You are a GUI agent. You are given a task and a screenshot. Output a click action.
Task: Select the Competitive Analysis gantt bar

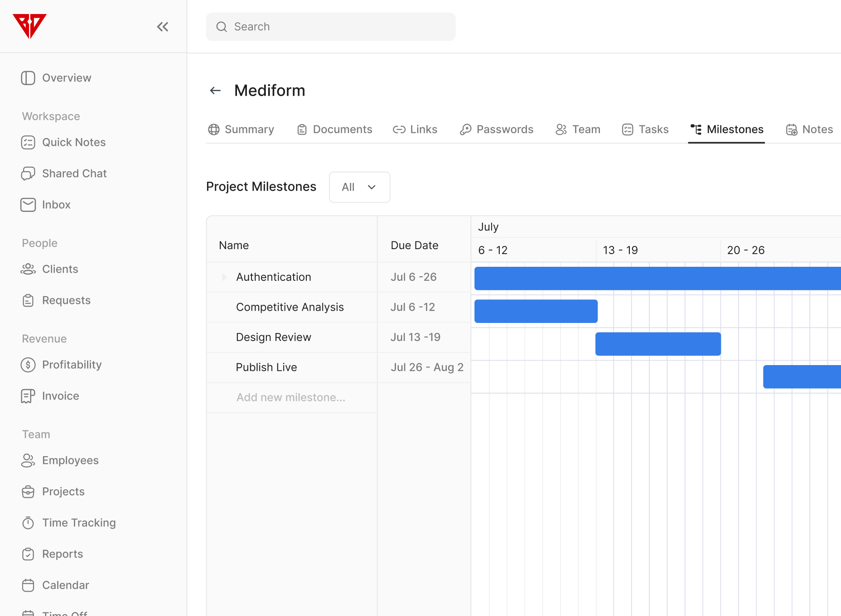tap(536, 311)
